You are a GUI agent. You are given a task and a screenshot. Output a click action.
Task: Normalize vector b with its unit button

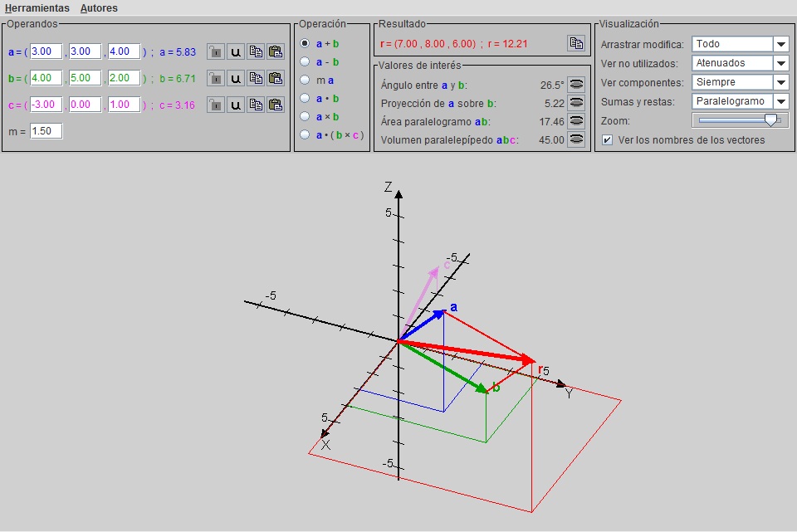coord(236,79)
